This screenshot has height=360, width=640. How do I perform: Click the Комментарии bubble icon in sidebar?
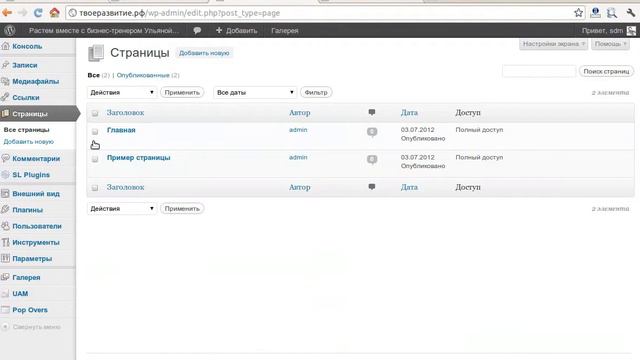tap(5, 158)
